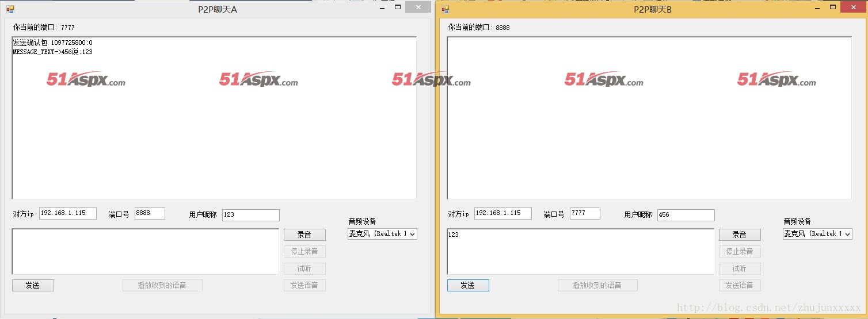Click 端口号 field showing 7777
Viewport: 868px width, 319px height.
tap(585, 213)
